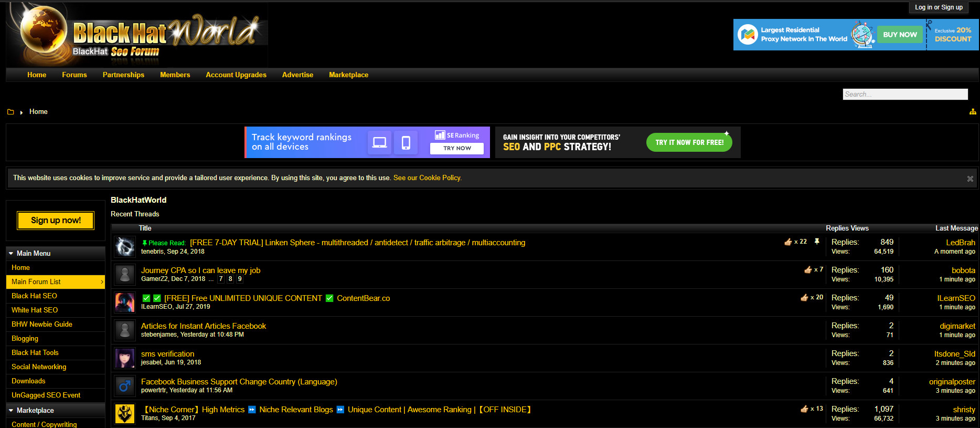Select Home in sidebar menu

point(56,268)
